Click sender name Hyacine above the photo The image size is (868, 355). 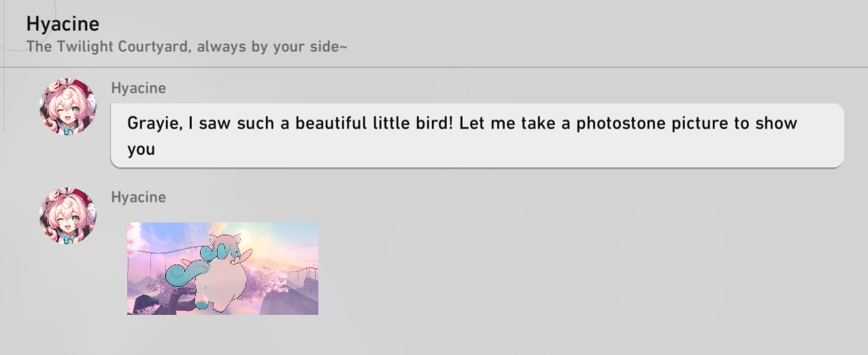[x=138, y=197]
